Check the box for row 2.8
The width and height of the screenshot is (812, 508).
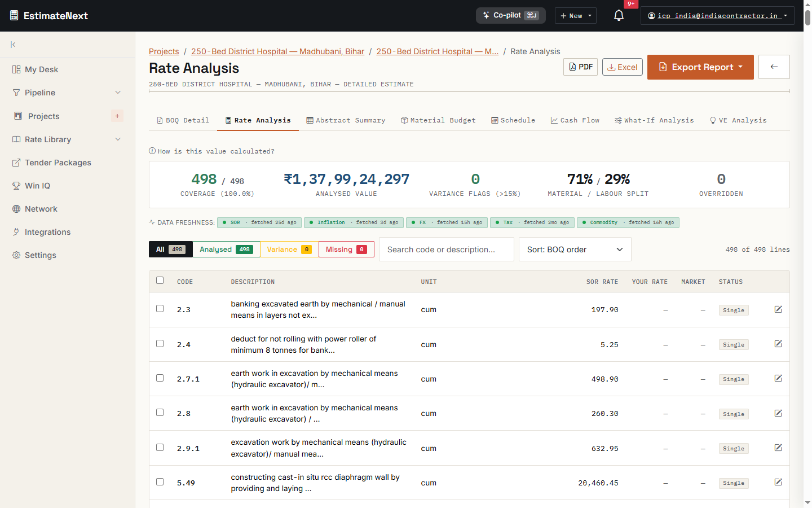pyautogui.click(x=160, y=413)
